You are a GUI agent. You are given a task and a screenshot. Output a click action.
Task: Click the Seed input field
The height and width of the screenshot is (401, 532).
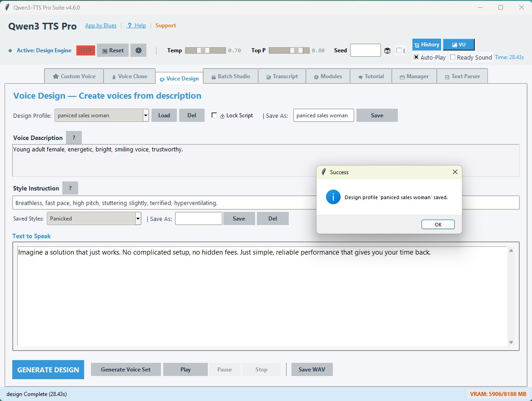[x=365, y=50]
